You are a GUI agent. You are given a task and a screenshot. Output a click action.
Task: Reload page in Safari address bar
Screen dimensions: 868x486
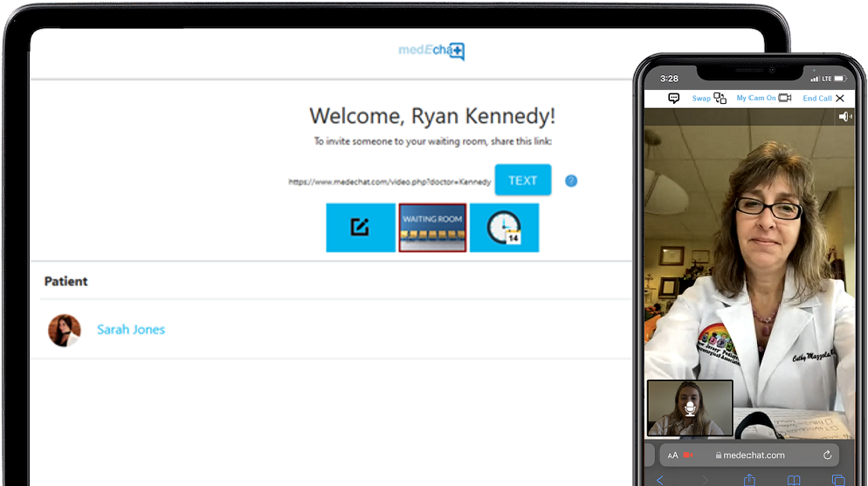click(x=827, y=455)
